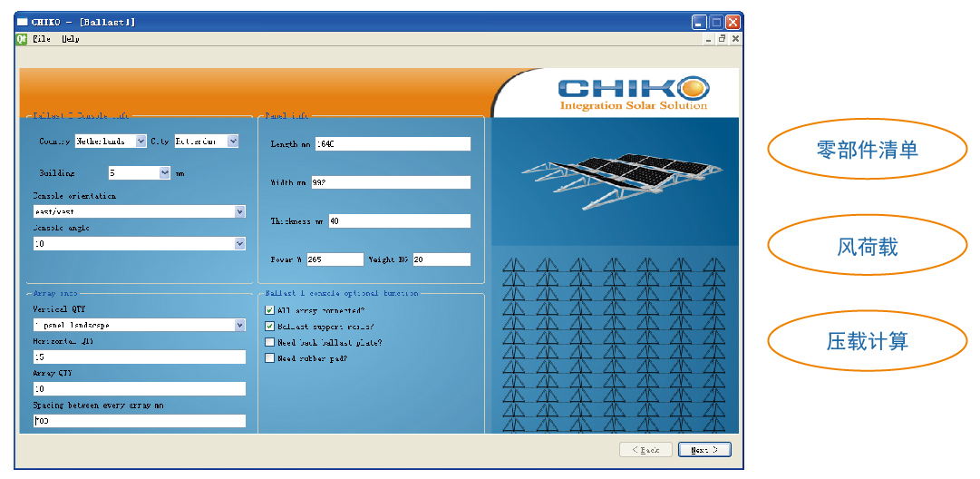The width and height of the screenshot is (980, 479).
Task: Open the Help menu
Action: click(x=71, y=39)
